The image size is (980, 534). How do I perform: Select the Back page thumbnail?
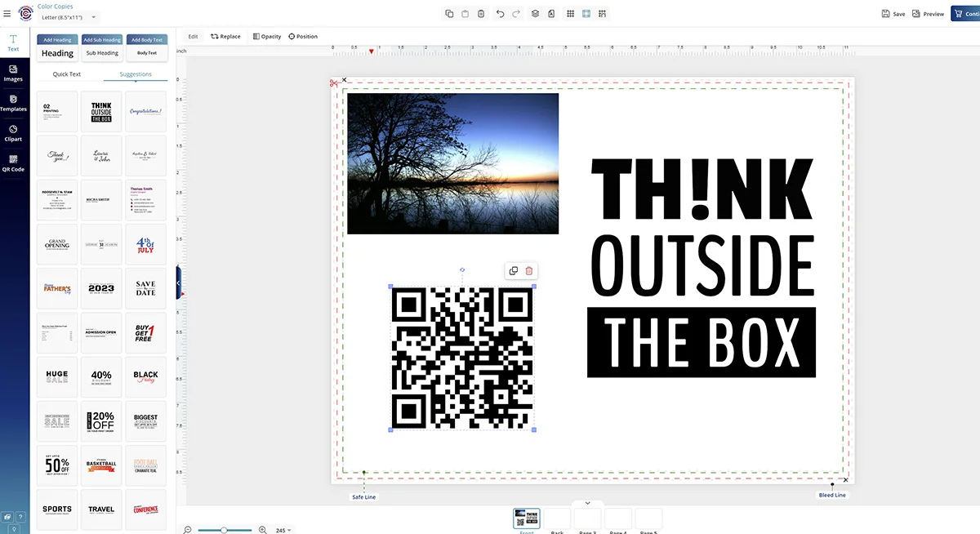tap(557, 519)
